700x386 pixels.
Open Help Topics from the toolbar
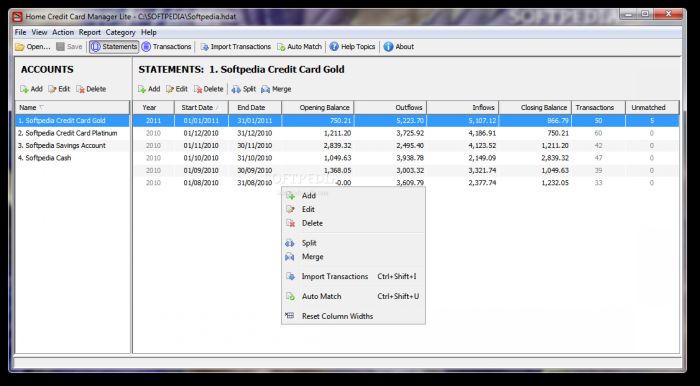pyautogui.click(x=353, y=47)
